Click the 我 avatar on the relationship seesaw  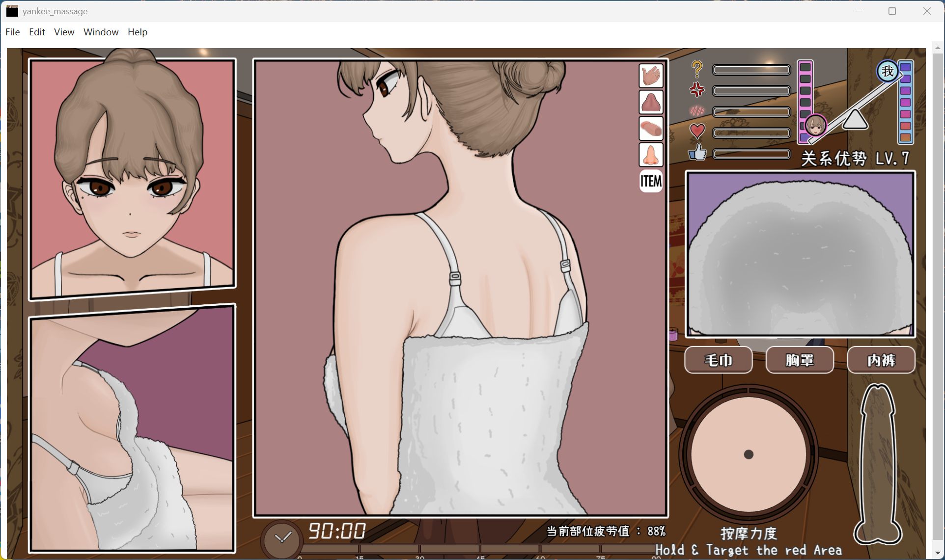pos(889,72)
